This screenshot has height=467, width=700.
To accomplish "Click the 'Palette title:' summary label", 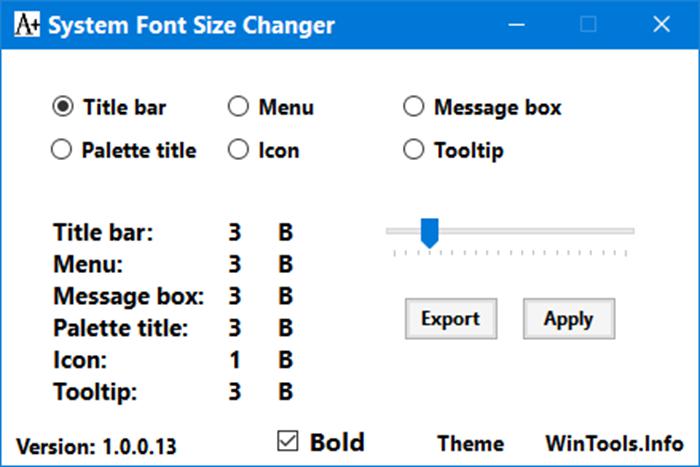I will [x=121, y=328].
